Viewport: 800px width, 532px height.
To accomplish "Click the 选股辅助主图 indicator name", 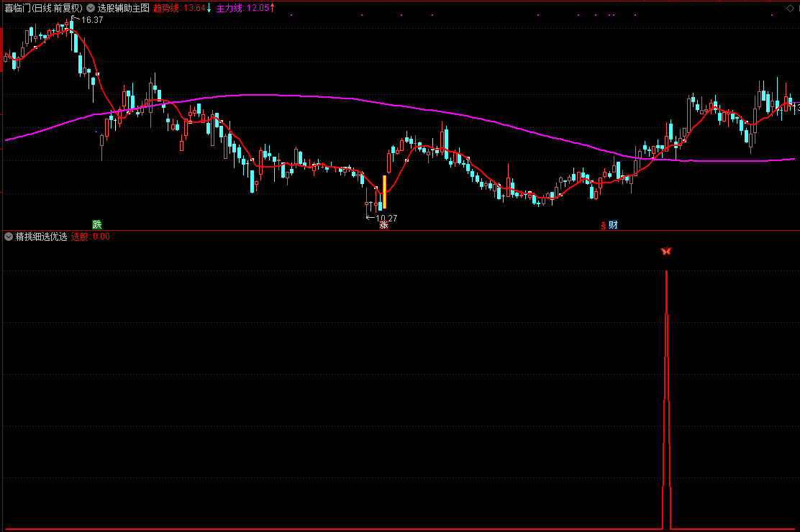I will pyautogui.click(x=123, y=8).
